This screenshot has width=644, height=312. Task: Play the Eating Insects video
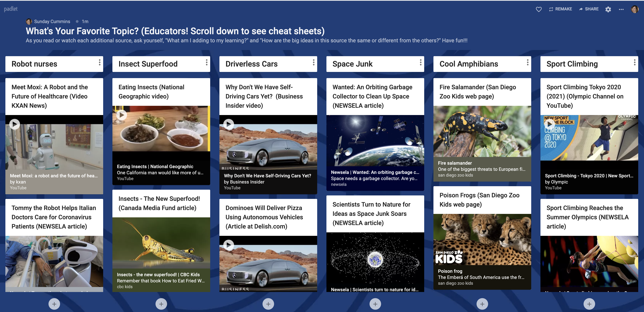click(121, 115)
